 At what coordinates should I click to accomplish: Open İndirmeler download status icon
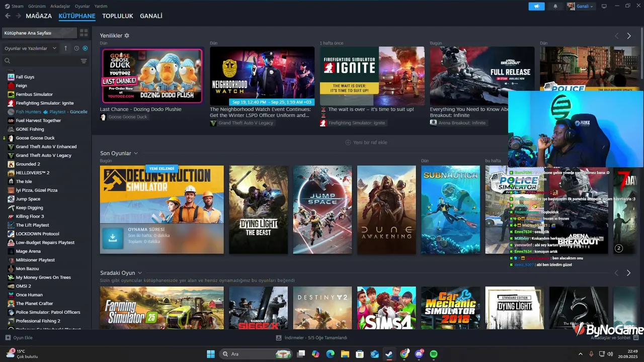click(x=279, y=338)
